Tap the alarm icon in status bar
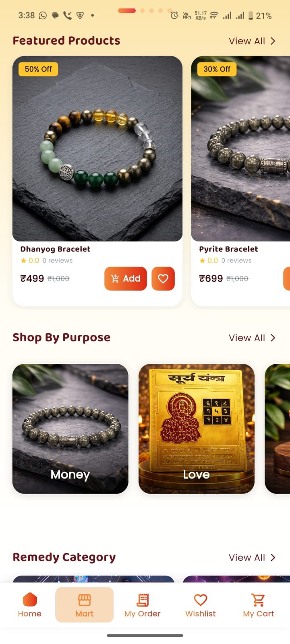290x644 pixels. point(174,16)
